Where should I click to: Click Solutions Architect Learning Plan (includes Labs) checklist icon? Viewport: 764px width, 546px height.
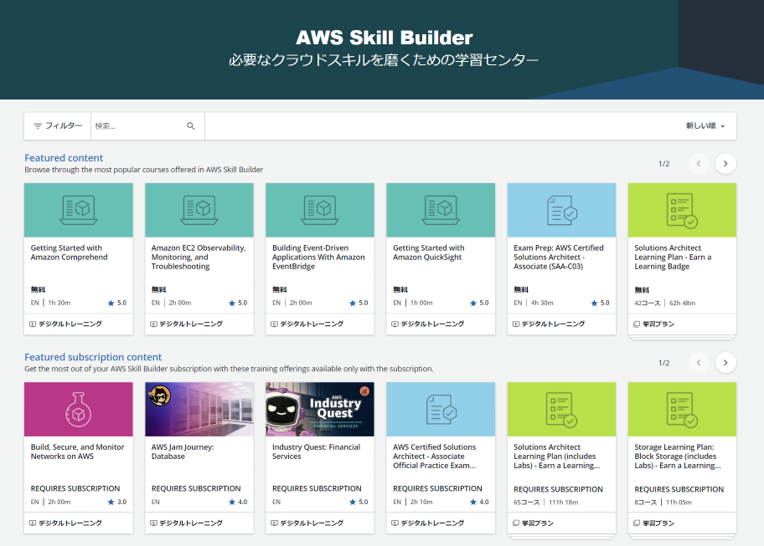pos(562,410)
